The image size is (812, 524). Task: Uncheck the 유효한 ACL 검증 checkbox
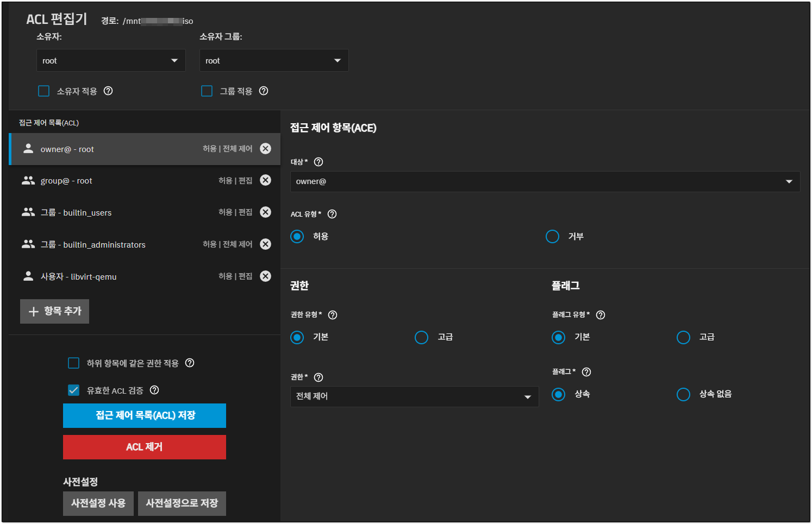74,390
